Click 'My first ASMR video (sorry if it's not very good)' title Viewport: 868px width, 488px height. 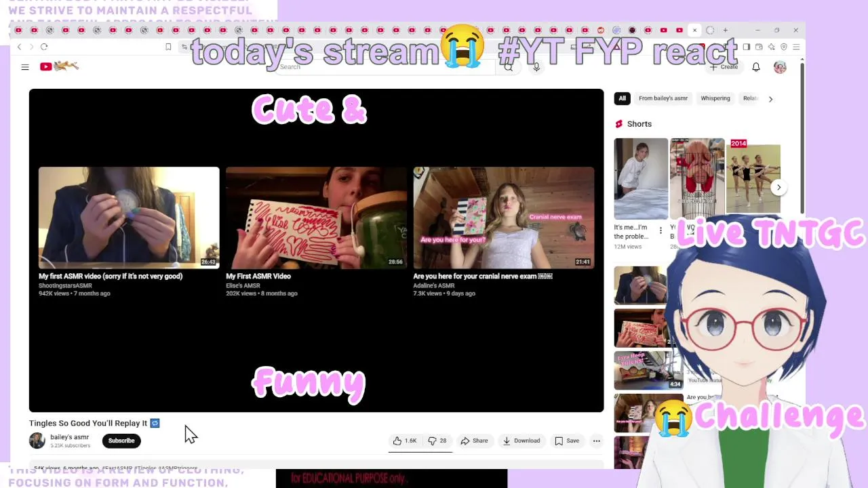click(111, 277)
